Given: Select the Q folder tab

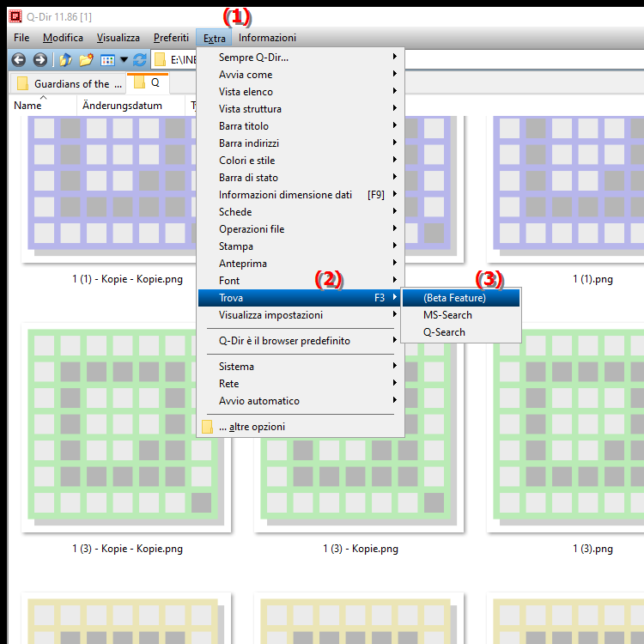Looking at the screenshot, I should pos(148,83).
